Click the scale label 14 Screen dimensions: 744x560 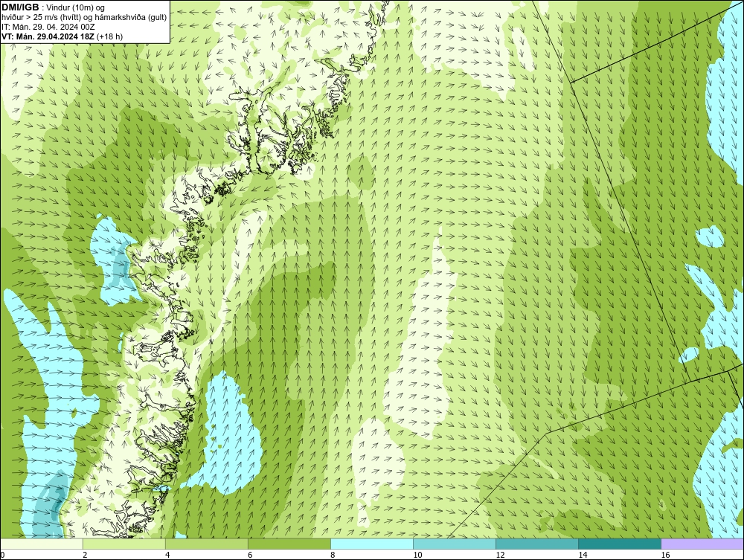click(x=583, y=555)
